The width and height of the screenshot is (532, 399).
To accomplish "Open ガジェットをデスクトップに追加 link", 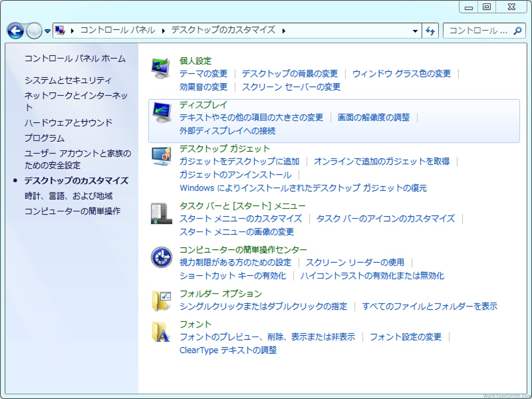I will pos(239,161).
